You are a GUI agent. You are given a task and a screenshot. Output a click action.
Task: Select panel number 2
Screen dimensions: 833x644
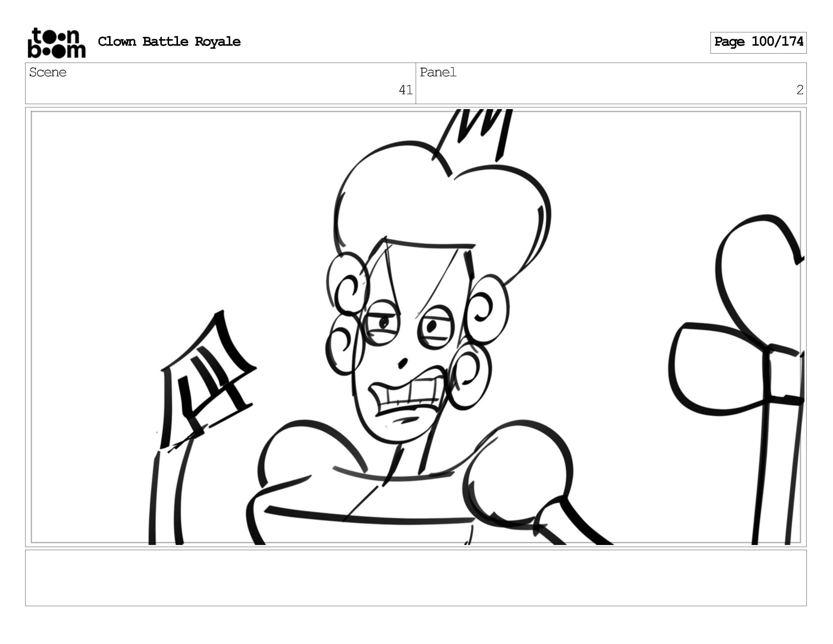click(x=800, y=90)
